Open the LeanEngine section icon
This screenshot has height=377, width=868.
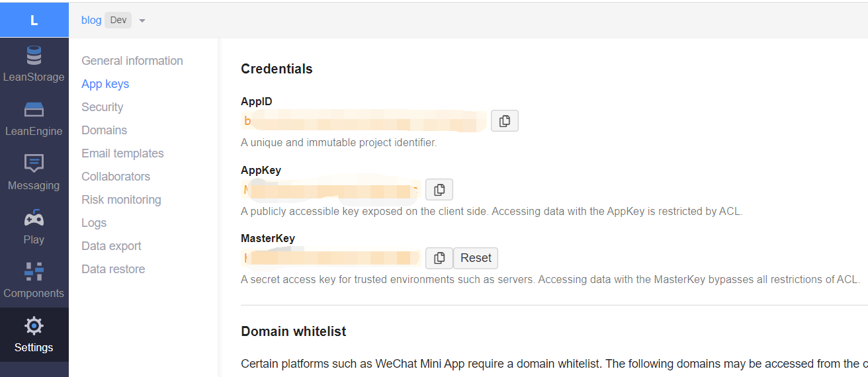pos(34,110)
